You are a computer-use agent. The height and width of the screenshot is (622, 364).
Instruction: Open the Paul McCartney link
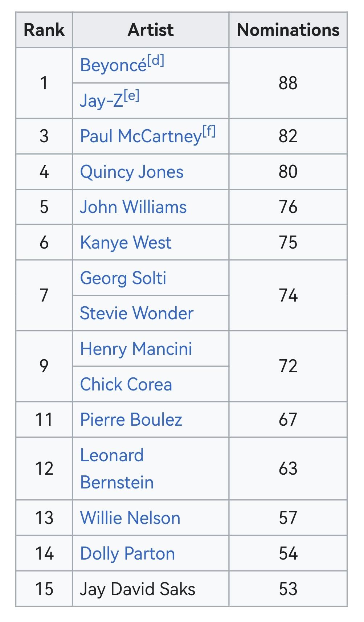pyautogui.click(x=141, y=136)
